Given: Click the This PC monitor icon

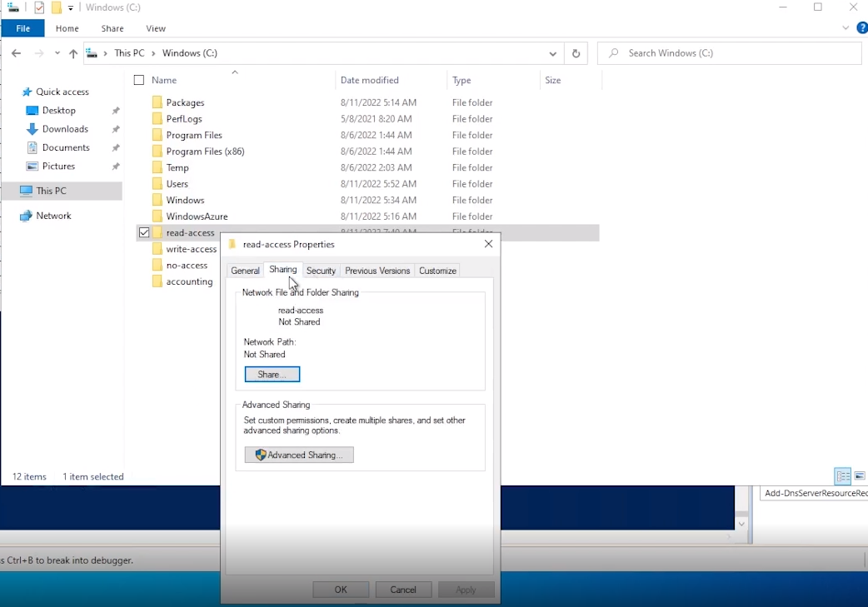Looking at the screenshot, I should [x=26, y=191].
